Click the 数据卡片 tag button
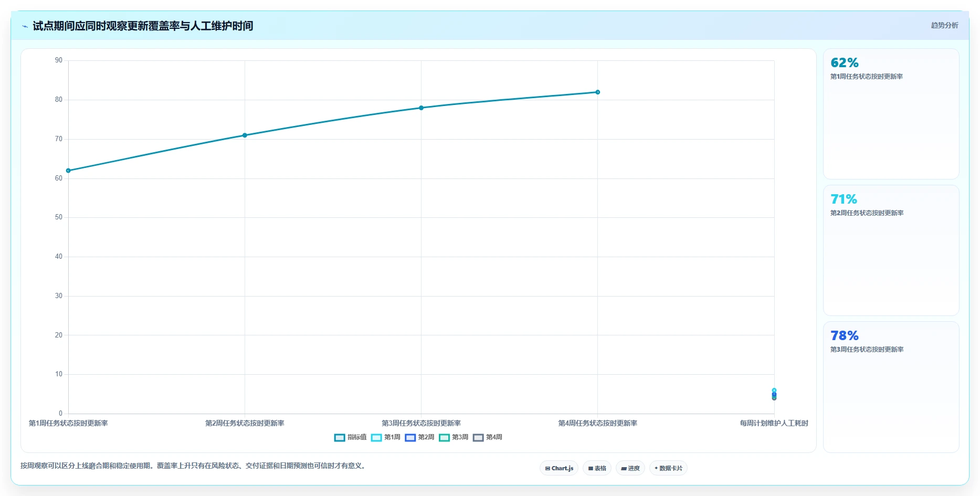 (x=668, y=468)
